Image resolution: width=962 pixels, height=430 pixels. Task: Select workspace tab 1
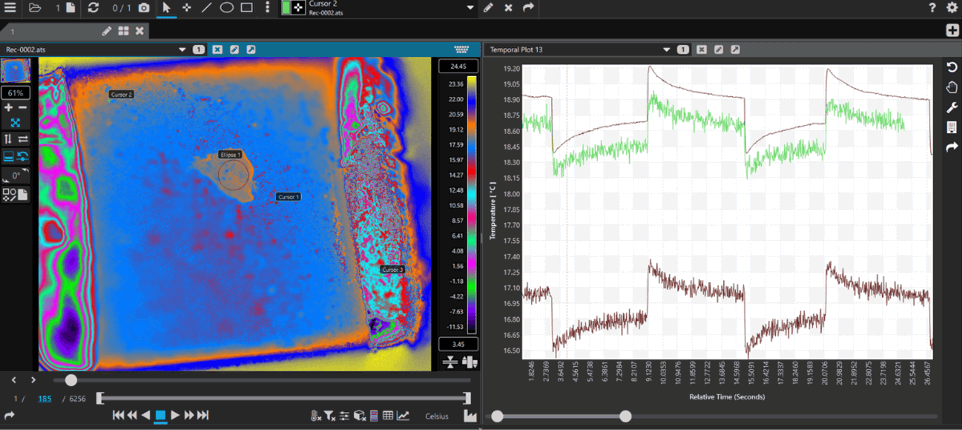coord(13,31)
